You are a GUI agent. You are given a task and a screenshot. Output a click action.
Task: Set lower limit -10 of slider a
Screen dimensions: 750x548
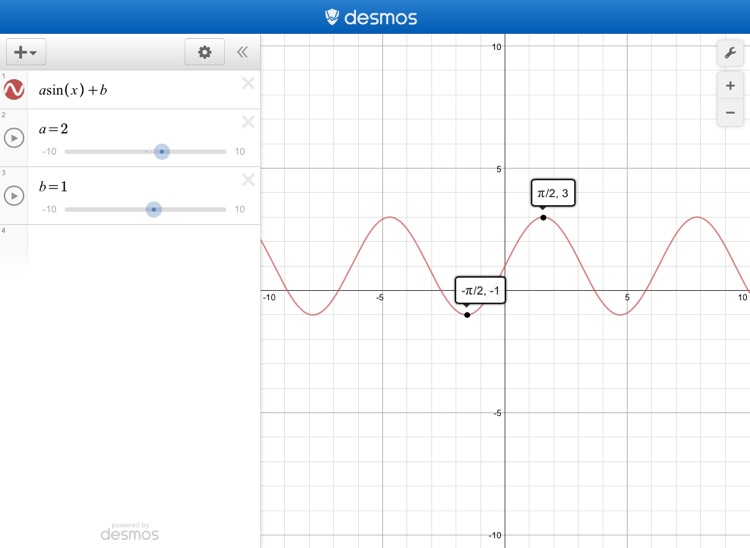[x=49, y=152]
